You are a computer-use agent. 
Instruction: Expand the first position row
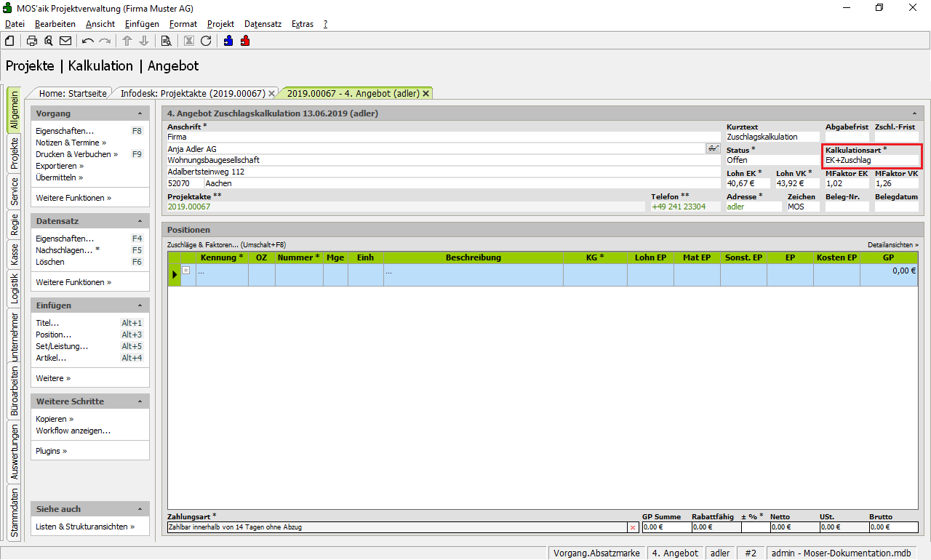tap(186, 271)
